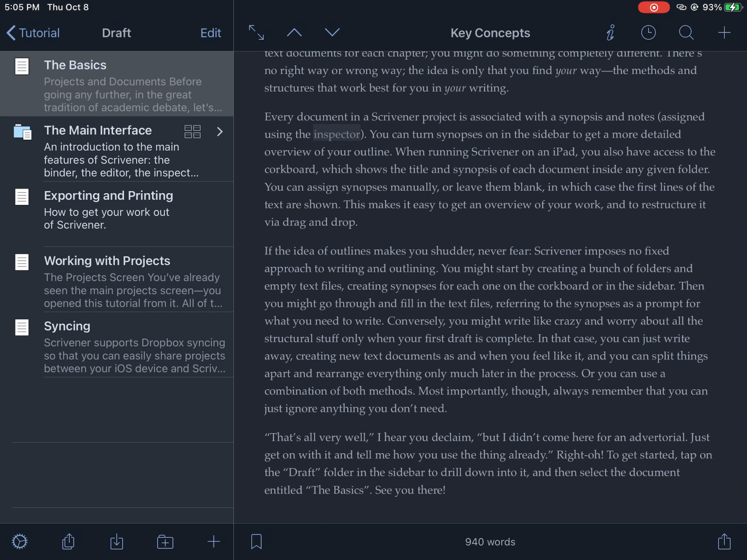Open The Basics document in the sidebar

117,84
